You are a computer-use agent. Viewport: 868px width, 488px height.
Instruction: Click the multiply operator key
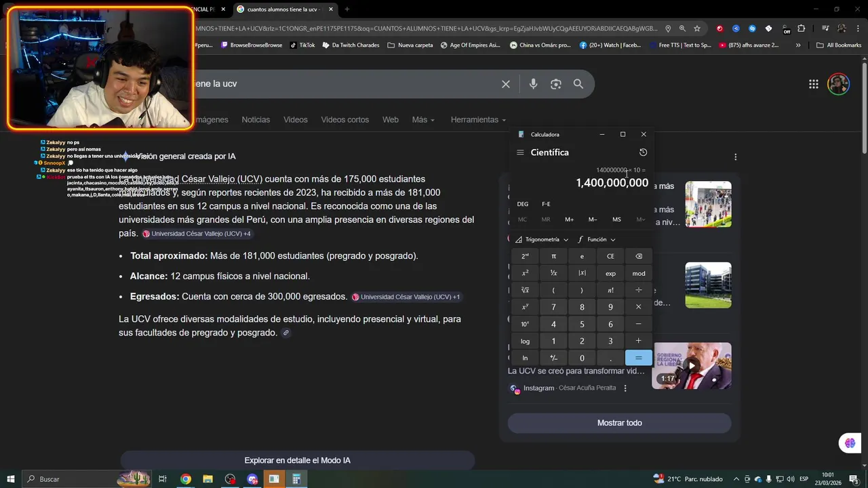[x=639, y=307]
